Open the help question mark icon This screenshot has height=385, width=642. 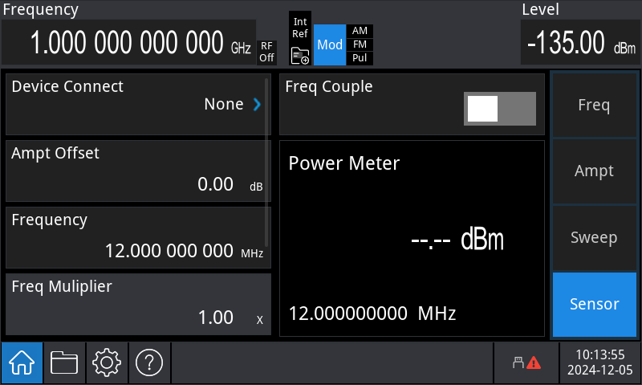149,363
